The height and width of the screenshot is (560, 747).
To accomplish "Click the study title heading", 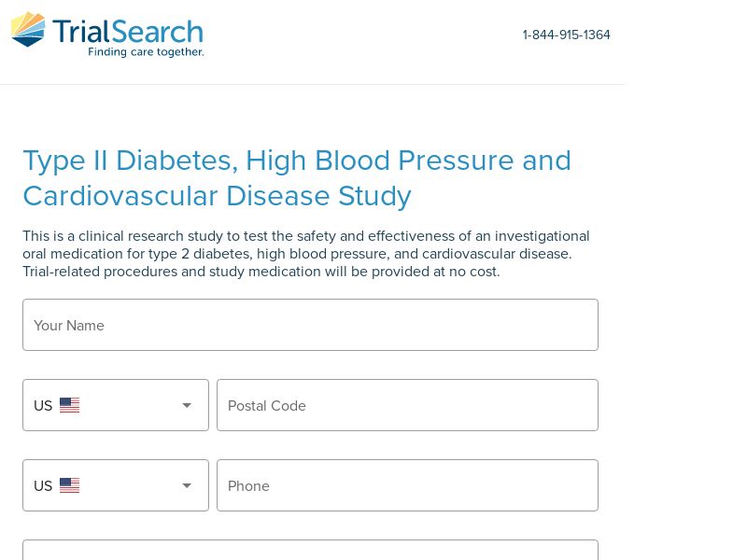I will 297,177.
